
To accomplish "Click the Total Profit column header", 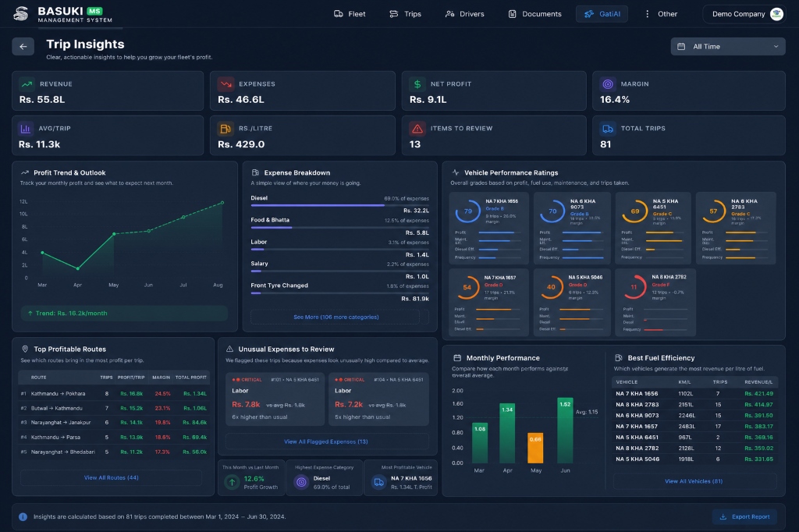I will point(191,378).
